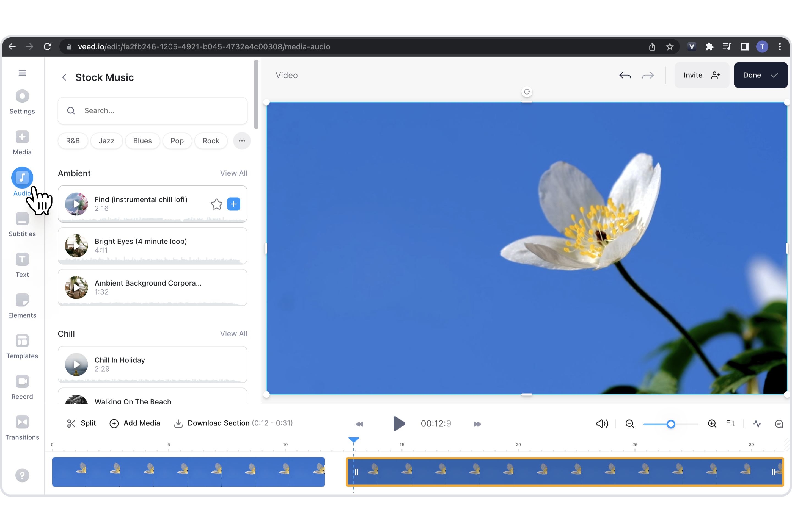Open the Settings panel
Viewport: 792px width, 532px height.
click(x=22, y=102)
